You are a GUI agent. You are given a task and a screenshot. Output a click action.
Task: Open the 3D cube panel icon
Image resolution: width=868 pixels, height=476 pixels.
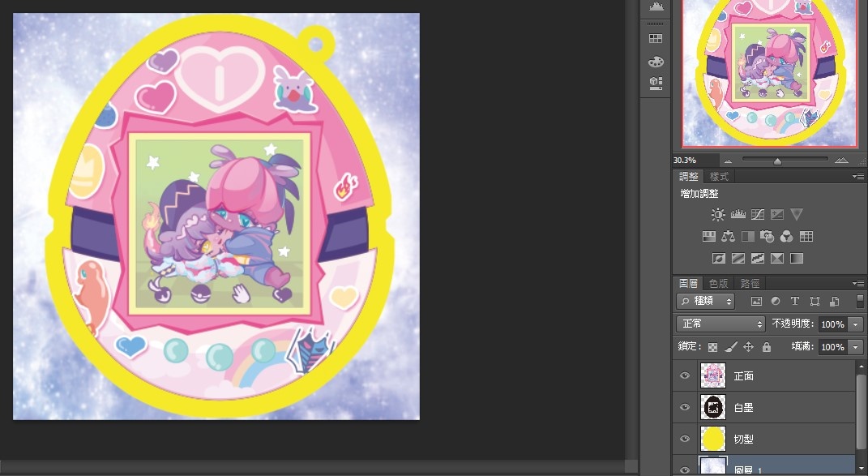[x=656, y=84]
